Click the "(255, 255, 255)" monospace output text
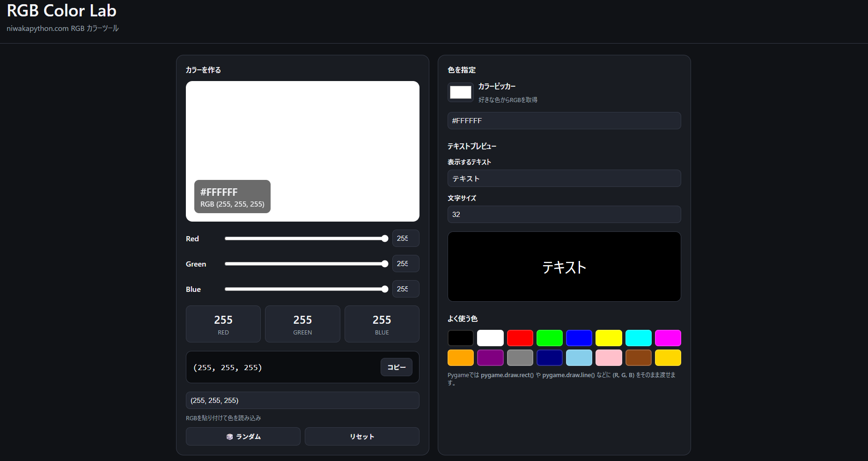Viewport: 868px width, 461px height. (x=228, y=367)
